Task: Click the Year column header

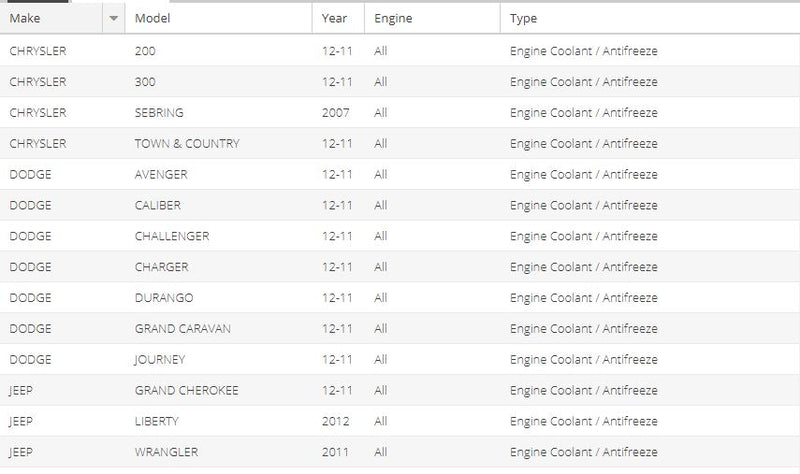Action: coord(338,18)
